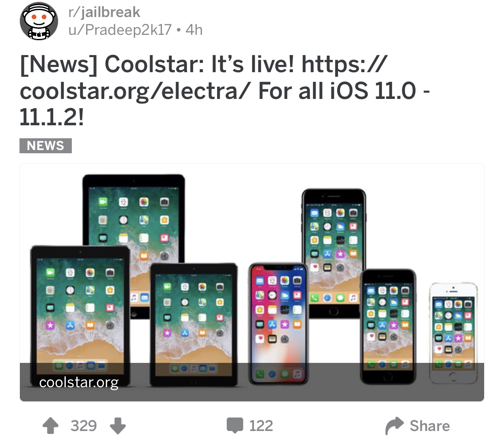
Task: Click the Share label
Action: (430, 426)
